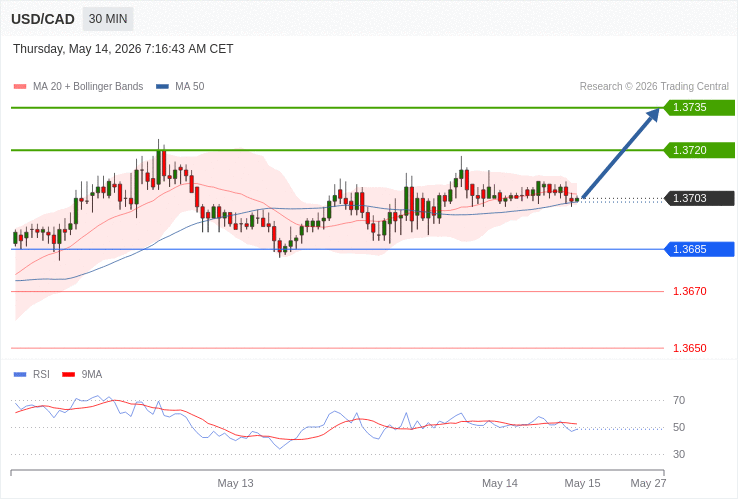Click the USD/CAD pair title
The image size is (738, 500).
click(43, 19)
